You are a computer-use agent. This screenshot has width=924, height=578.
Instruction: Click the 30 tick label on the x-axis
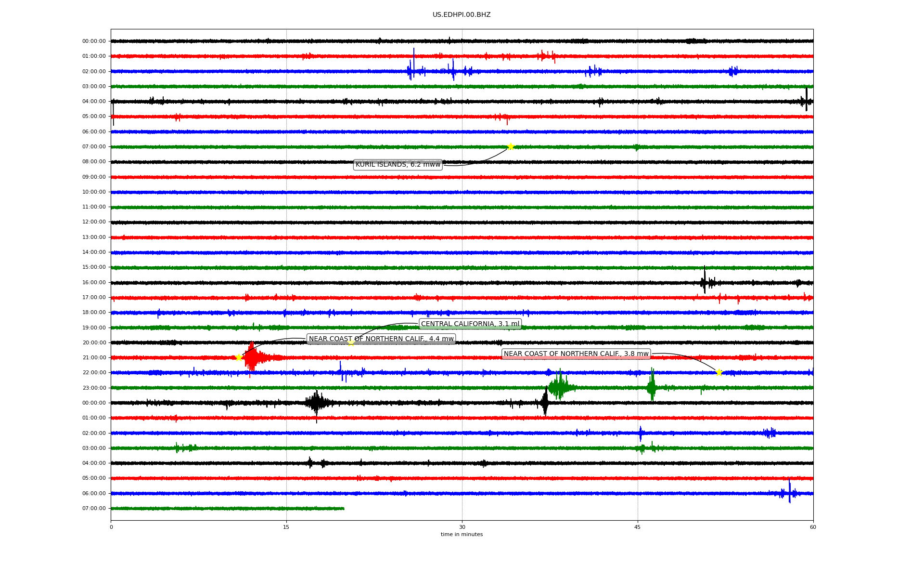[462, 527]
